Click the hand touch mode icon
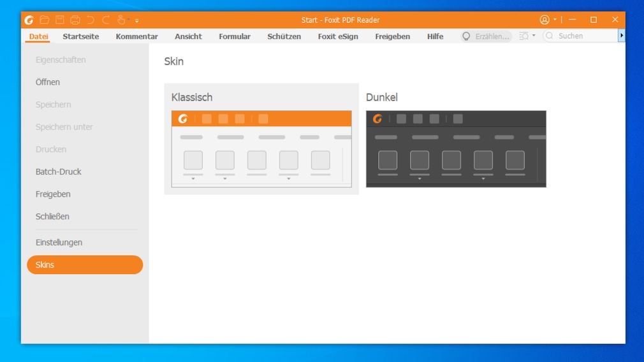Image resolution: width=644 pixels, height=362 pixels. tap(121, 20)
